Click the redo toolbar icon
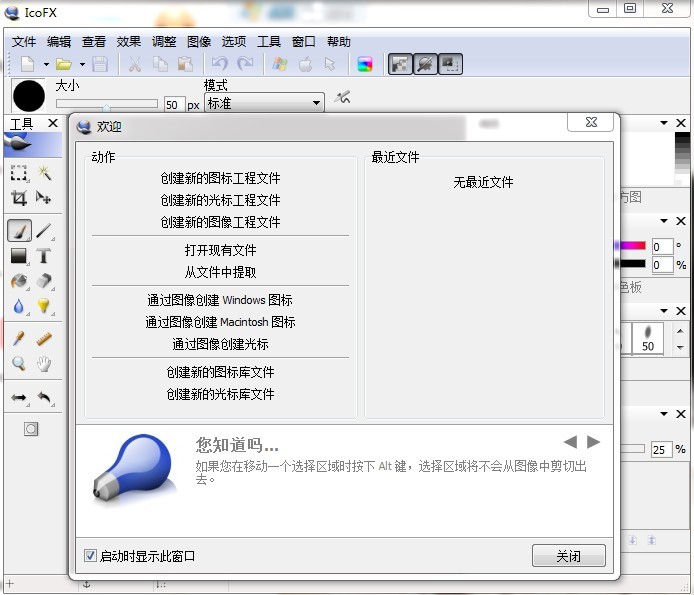694x595 pixels. [x=245, y=64]
